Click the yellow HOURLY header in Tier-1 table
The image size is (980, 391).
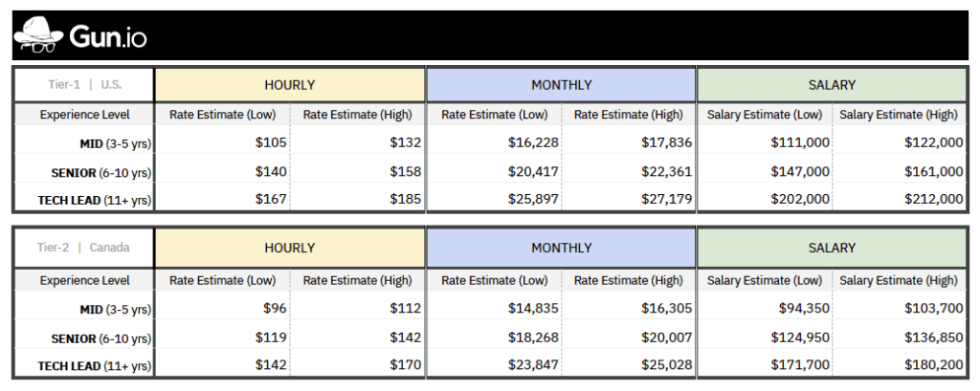(x=289, y=85)
